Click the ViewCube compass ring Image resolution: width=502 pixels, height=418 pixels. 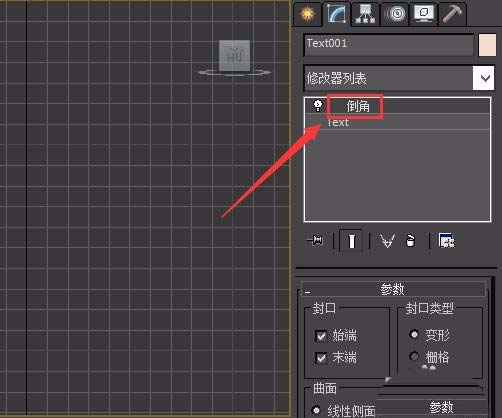click(234, 73)
